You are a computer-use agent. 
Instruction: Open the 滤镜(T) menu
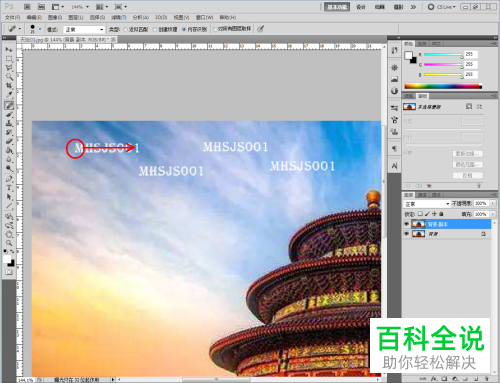point(119,17)
